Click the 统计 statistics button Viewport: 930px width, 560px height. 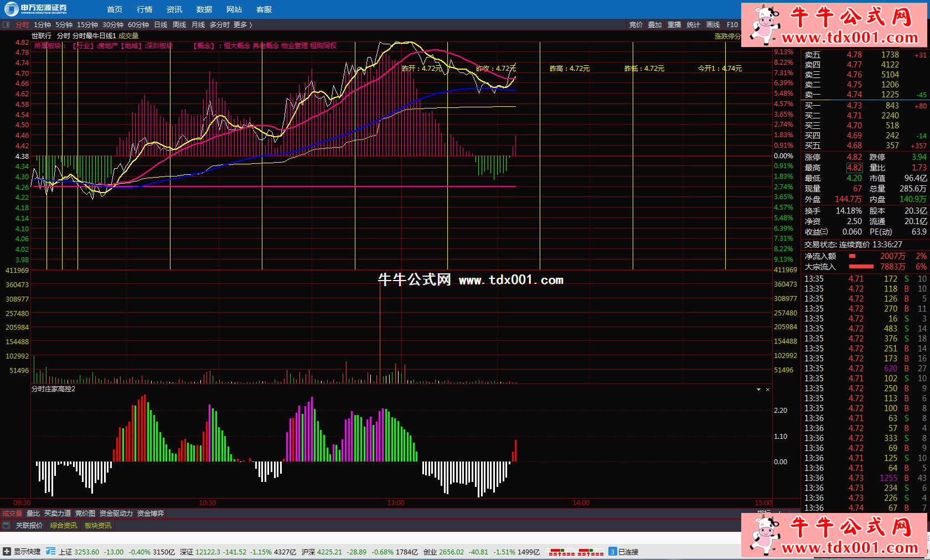693,25
